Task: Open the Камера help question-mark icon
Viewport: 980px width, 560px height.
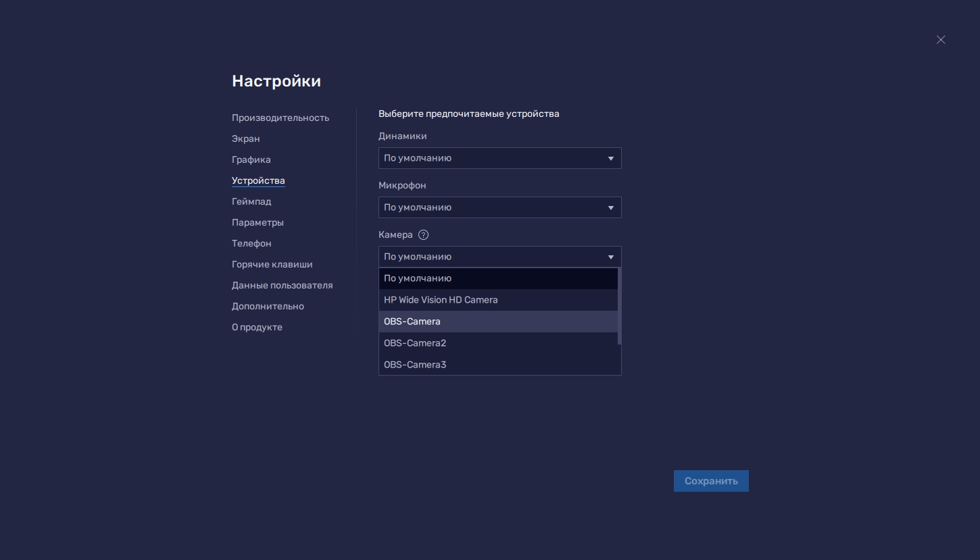Action: click(x=424, y=235)
